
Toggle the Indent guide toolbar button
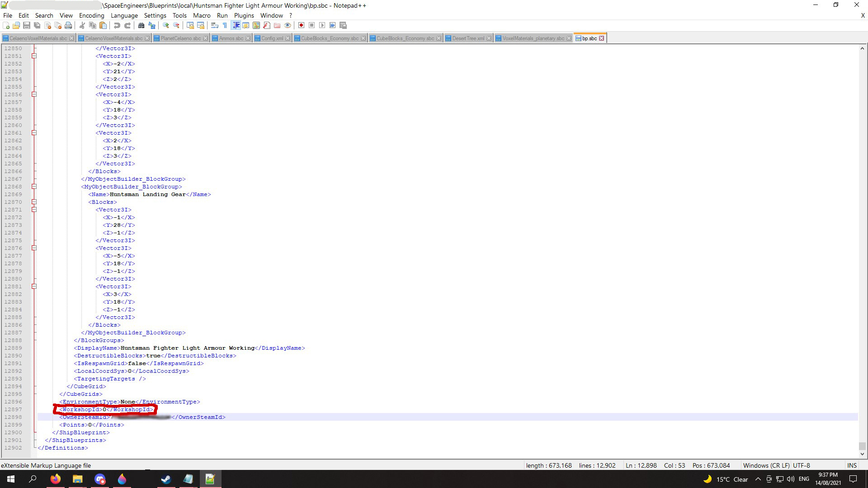(x=236, y=25)
